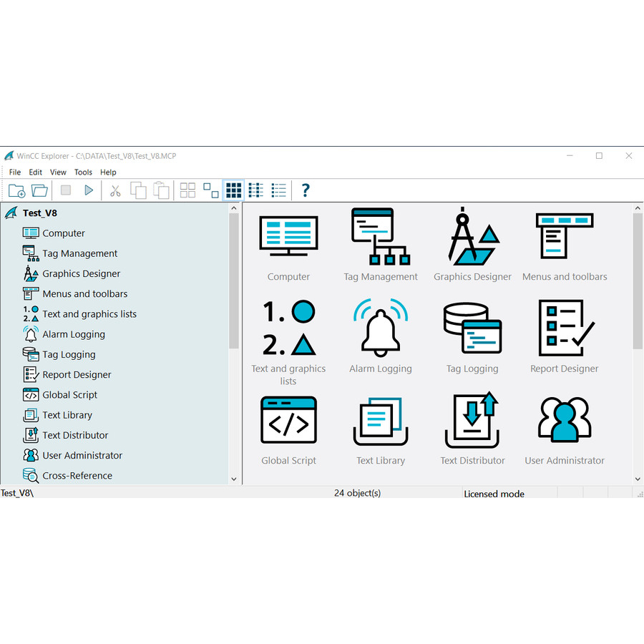Click the Copy toolbar icon

pos(138,190)
